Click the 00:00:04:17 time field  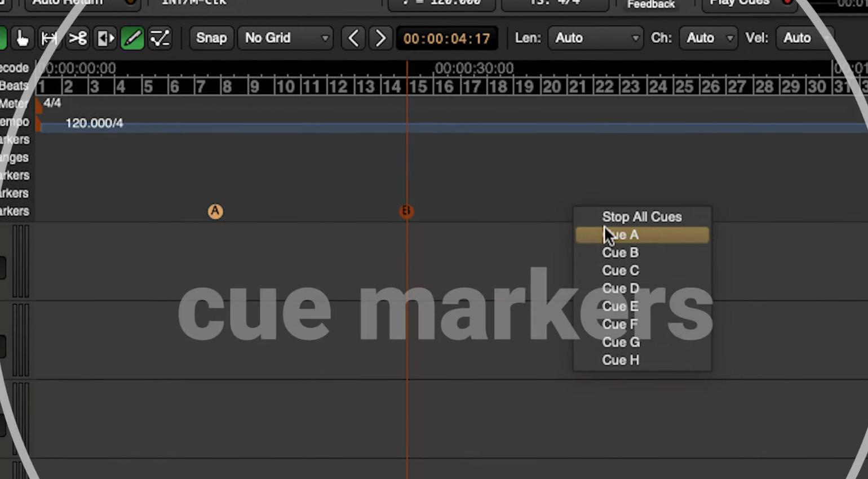coord(447,38)
